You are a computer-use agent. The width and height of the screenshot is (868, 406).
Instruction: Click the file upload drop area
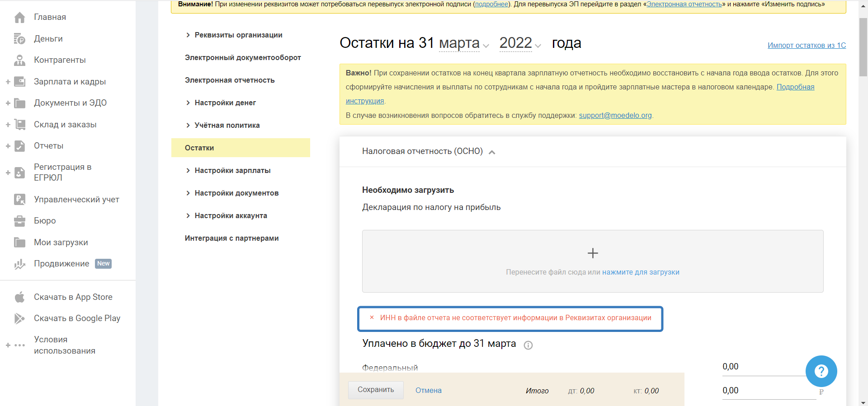592,261
